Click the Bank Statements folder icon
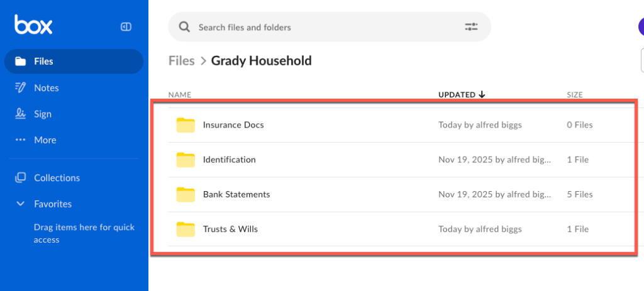 pyautogui.click(x=186, y=195)
